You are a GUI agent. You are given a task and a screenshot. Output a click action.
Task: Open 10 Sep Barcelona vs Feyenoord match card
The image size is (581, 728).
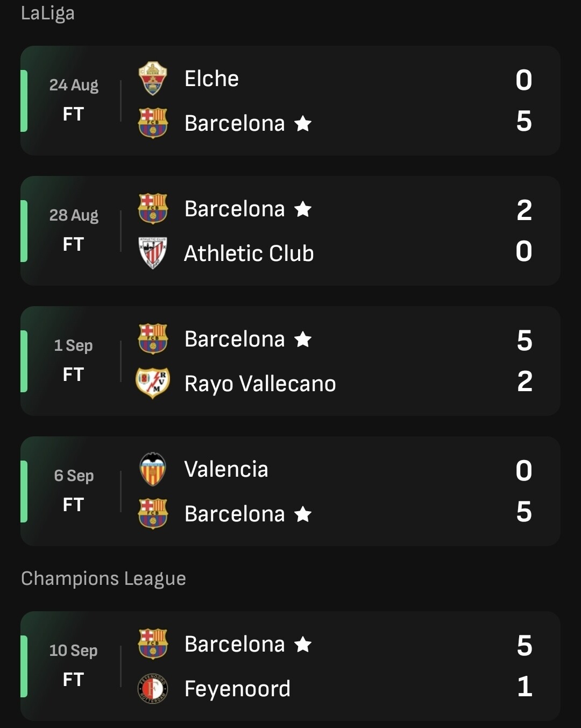pos(290,666)
